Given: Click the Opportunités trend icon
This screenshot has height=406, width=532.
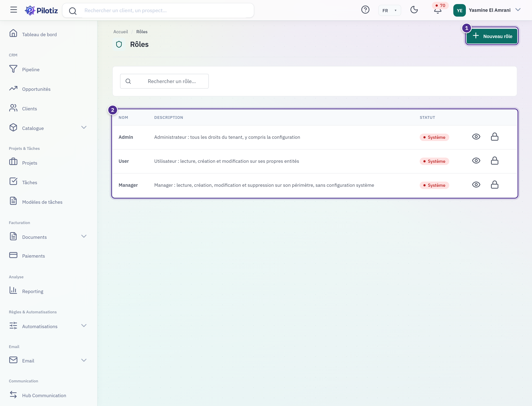Looking at the screenshot, I should click(13, 88).
